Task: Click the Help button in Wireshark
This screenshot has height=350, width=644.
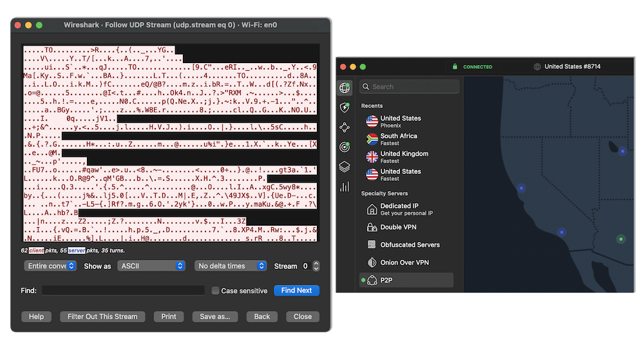Action: (36, 317)
